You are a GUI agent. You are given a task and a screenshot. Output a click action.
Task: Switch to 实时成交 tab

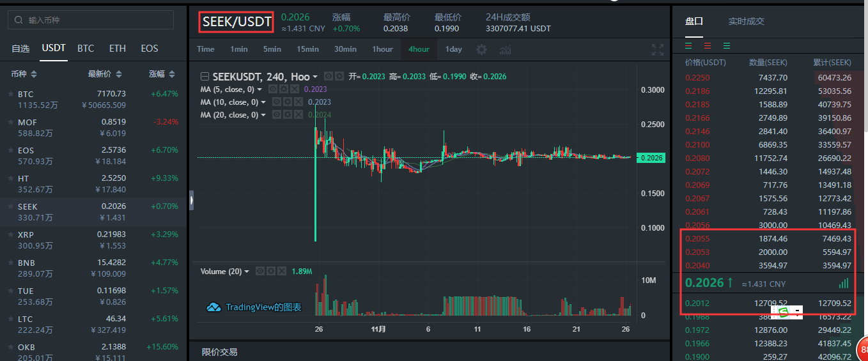(x=746, y=21)
